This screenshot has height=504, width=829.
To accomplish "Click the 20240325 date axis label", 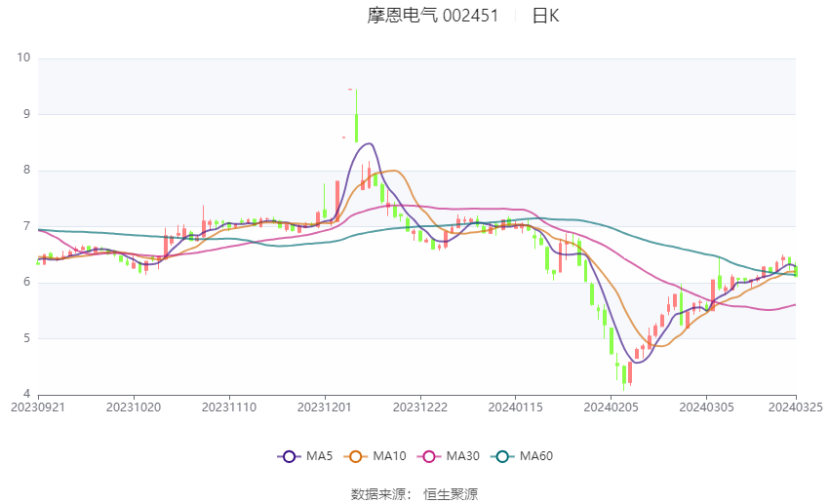I will [x=796, y=407].
